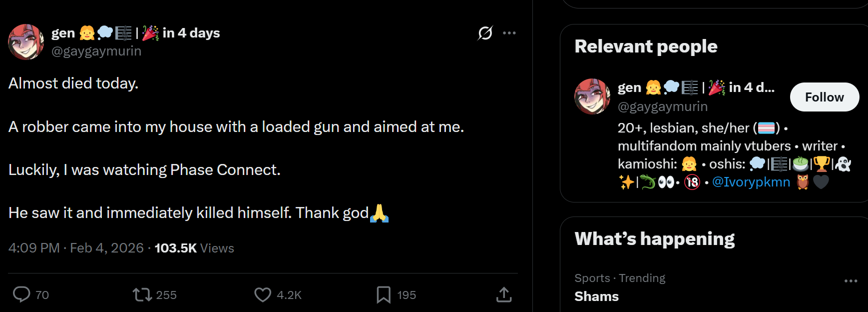Click the reply speech bubble icon
The width and height of the screenshot is (868, 312).
(x=21, y=294)
